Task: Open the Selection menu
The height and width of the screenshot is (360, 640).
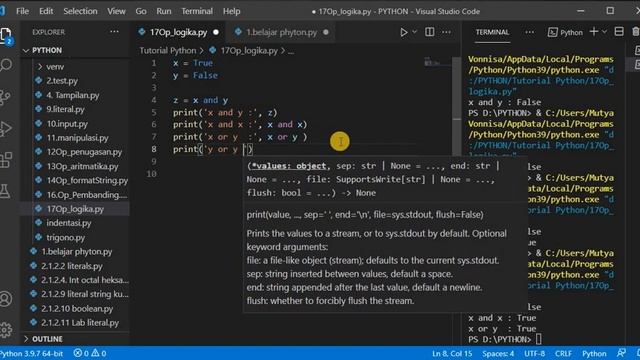Action: click(80, 11)
